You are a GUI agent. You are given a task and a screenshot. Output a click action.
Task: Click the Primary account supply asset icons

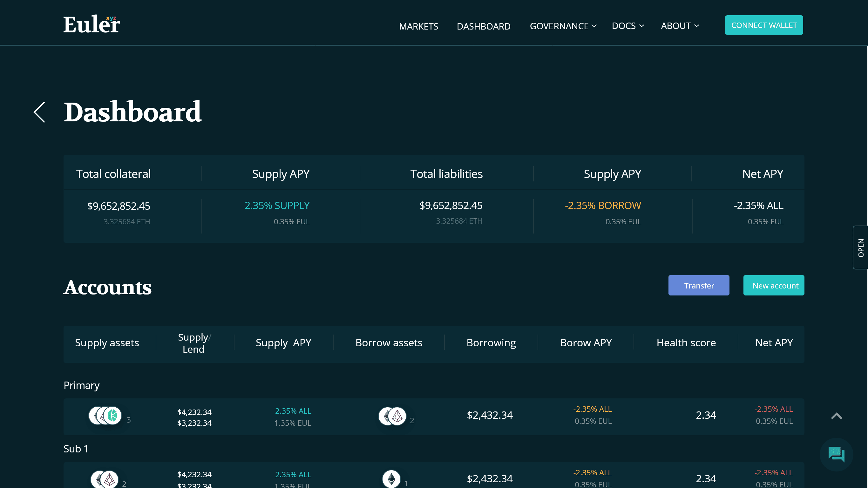pos(105,416)
